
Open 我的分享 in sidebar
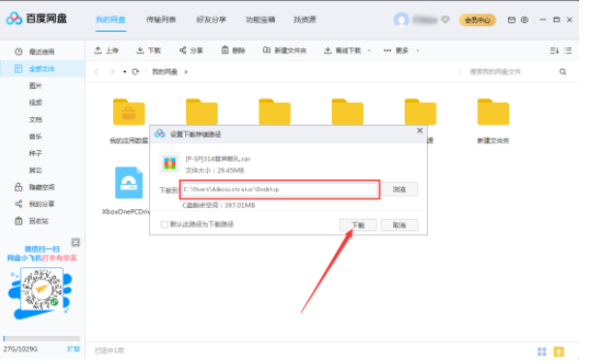click(x=42, y=204)
